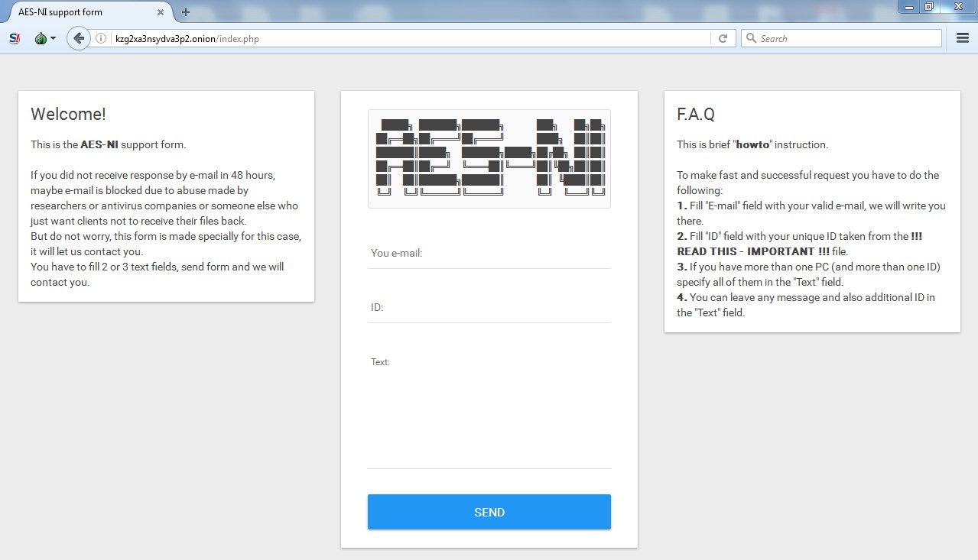
Task: Close the AES-NI support form tab
Action: click(160, 12)
